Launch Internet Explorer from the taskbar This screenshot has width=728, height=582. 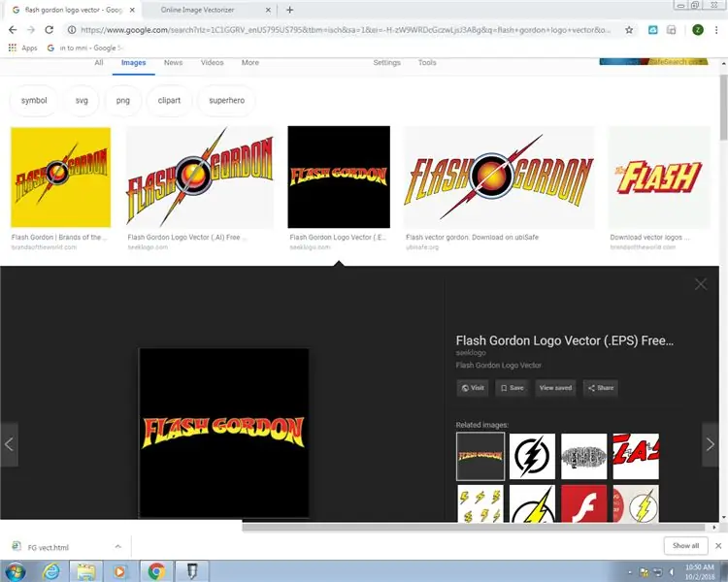(51, 571)
